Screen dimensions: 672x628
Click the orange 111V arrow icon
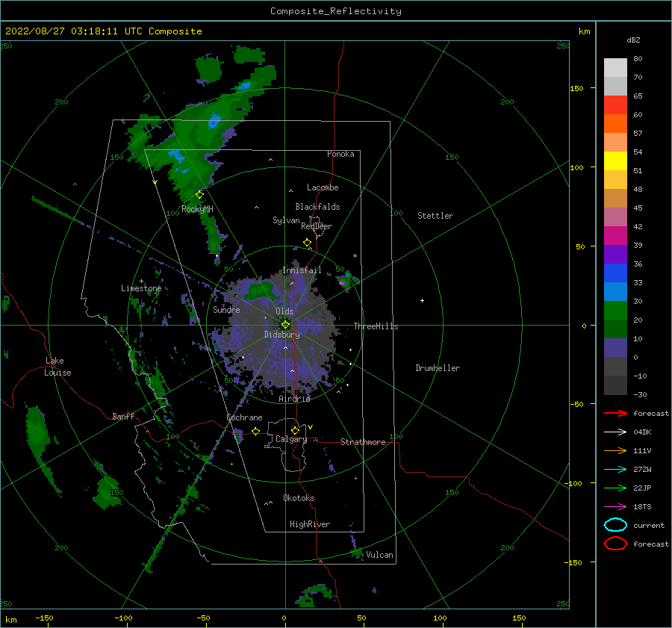pos(615,450)
